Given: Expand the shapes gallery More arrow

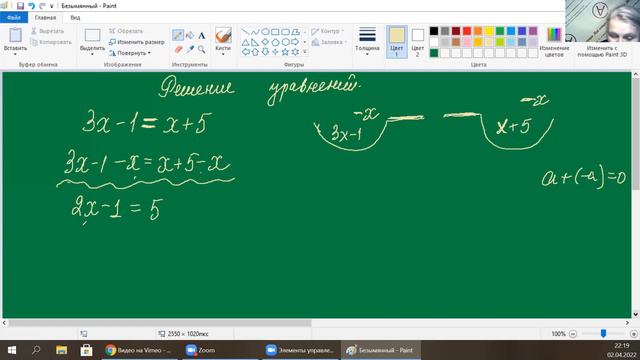Looking at the screenshot, I should 305,52.
